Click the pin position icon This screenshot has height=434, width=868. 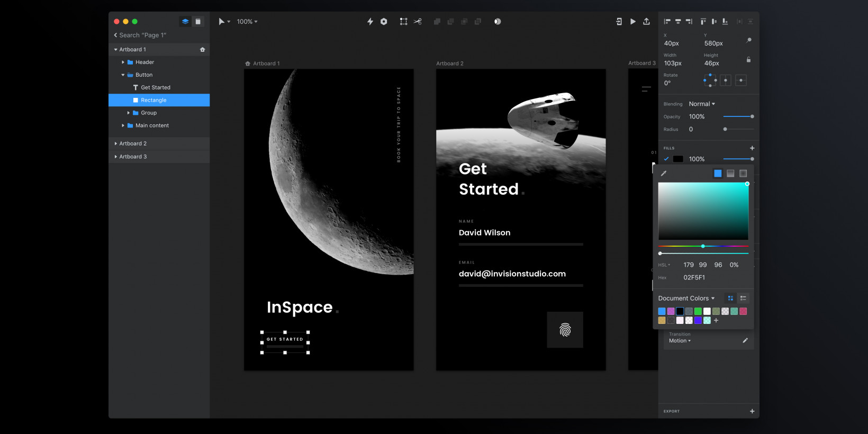click(x=749, y=40)
